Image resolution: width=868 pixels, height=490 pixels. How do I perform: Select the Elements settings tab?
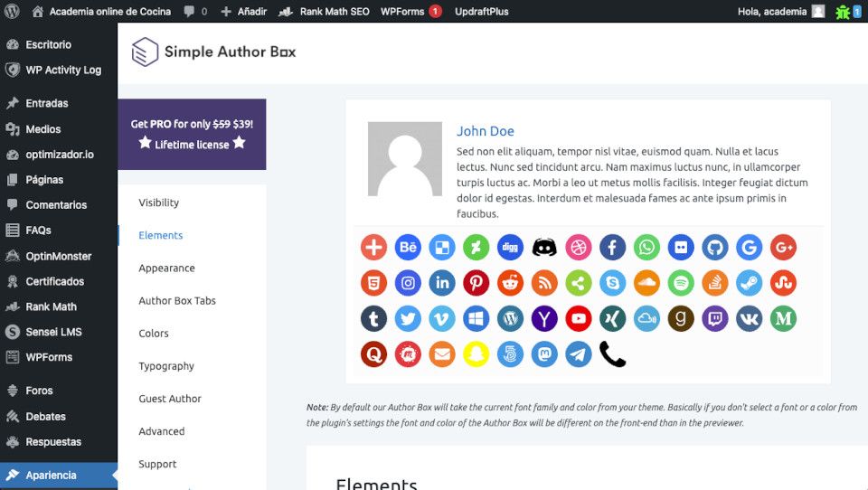pyautogui.click(x=161, y=235)
